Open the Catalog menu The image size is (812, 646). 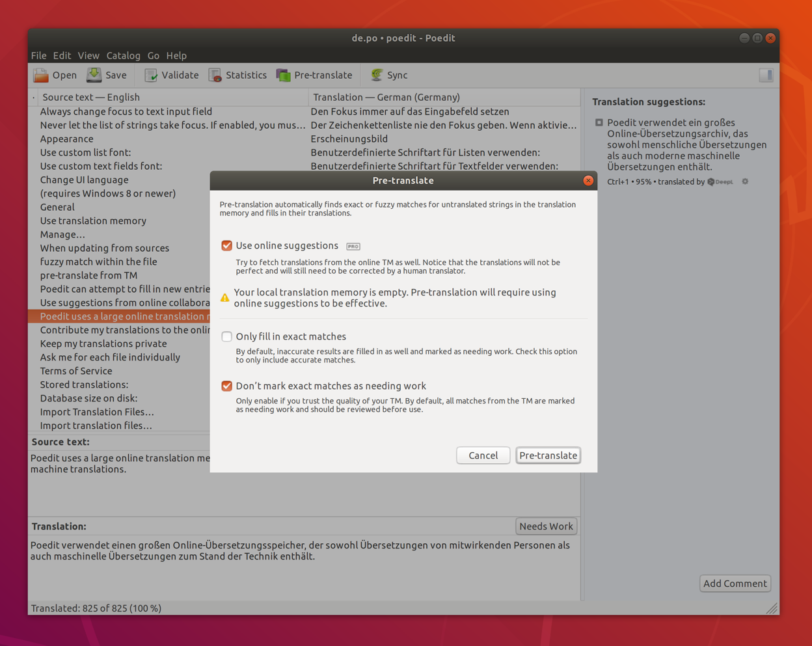[x=123, y=55]
